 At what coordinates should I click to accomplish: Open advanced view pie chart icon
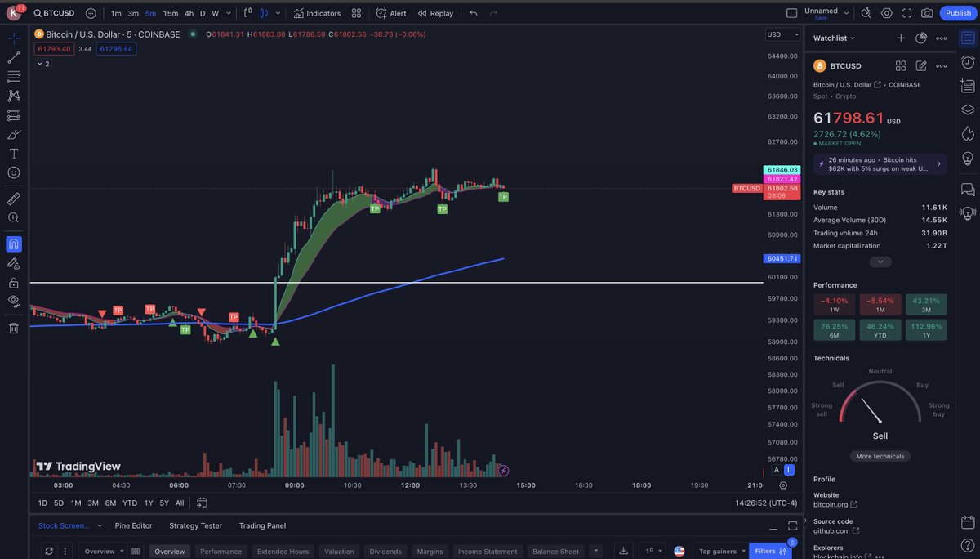921,38
